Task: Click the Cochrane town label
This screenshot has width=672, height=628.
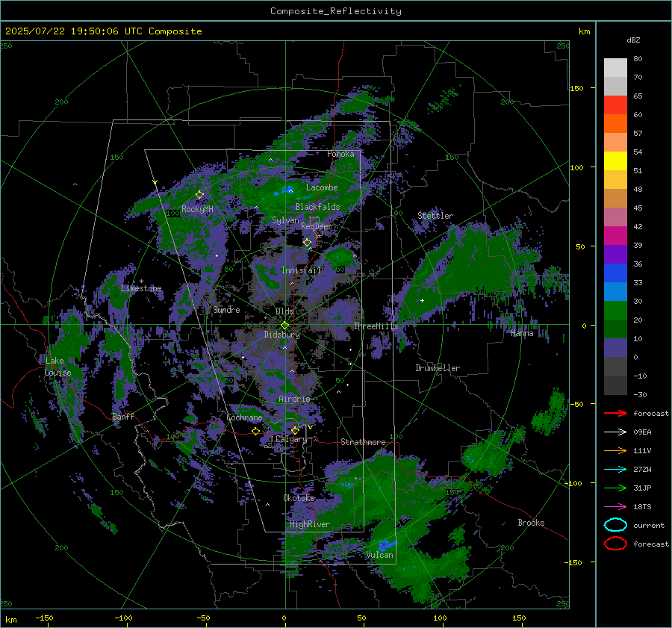Action: click(244, 417)
